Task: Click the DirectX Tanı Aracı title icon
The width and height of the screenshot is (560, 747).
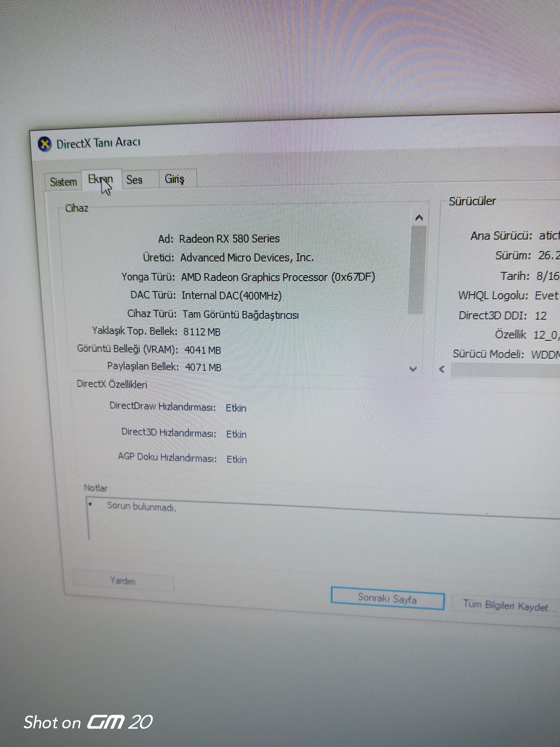Action: coord(45,144)
